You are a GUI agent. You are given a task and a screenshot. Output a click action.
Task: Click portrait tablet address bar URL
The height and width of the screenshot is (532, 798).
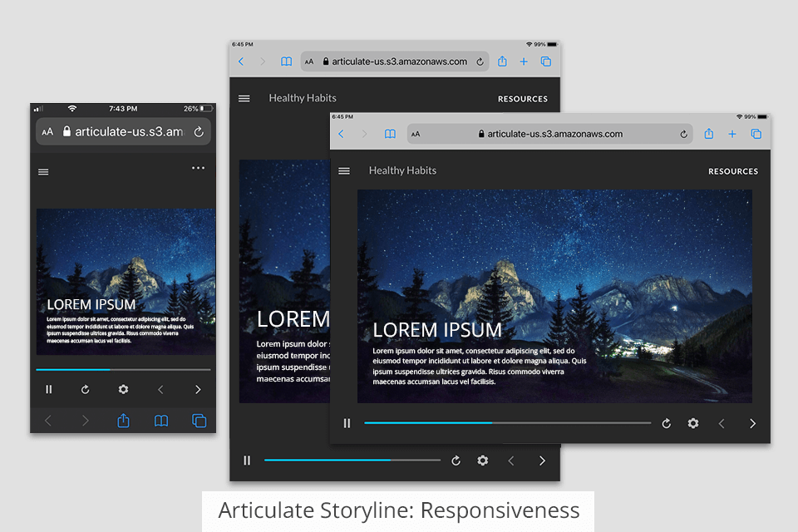pos(395,62)
